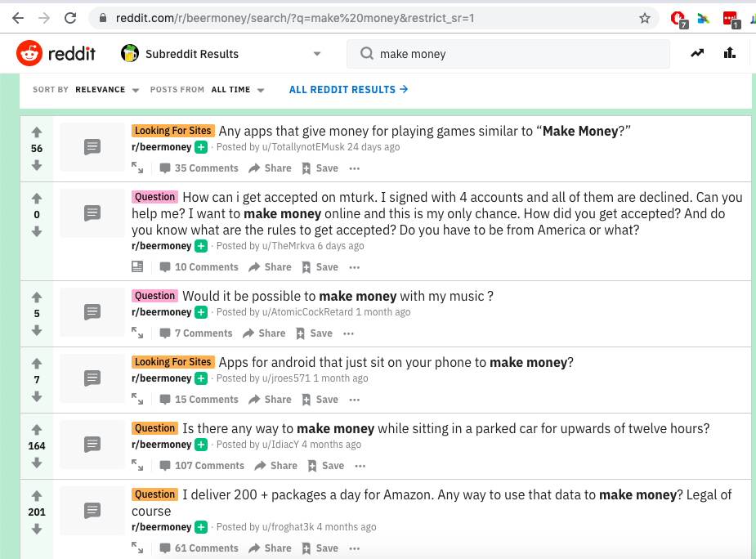The image size is (756, 559).
Task: Click the pink Question flair on the mturk post
Action: pos(154,197)
